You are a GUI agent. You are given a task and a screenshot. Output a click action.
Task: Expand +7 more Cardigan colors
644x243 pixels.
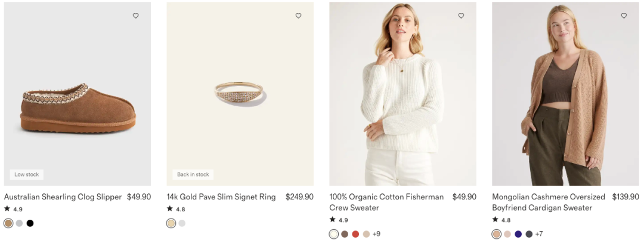pos(539,234)
